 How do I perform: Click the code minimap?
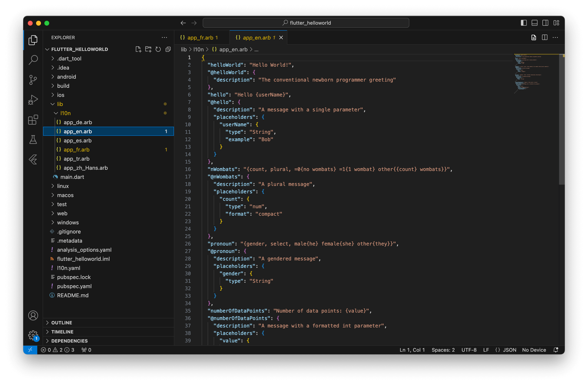click(x=536, y=74)
